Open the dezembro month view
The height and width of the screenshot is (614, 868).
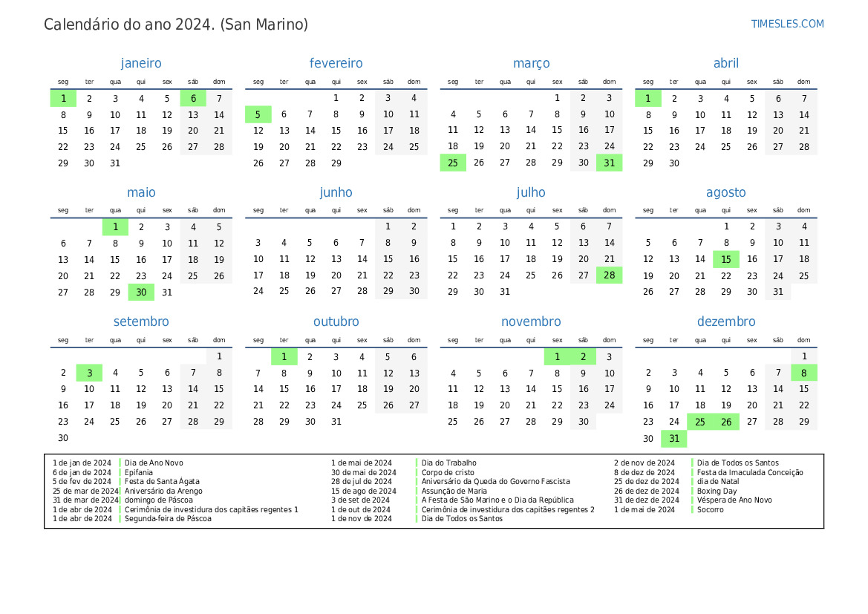(x=726, y=321)
